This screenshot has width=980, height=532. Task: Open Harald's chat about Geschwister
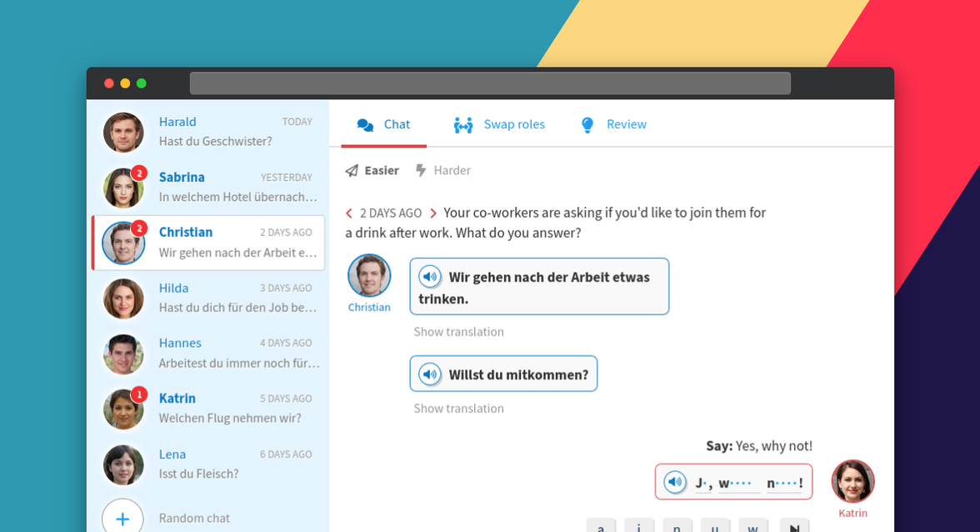click(208, 132)
